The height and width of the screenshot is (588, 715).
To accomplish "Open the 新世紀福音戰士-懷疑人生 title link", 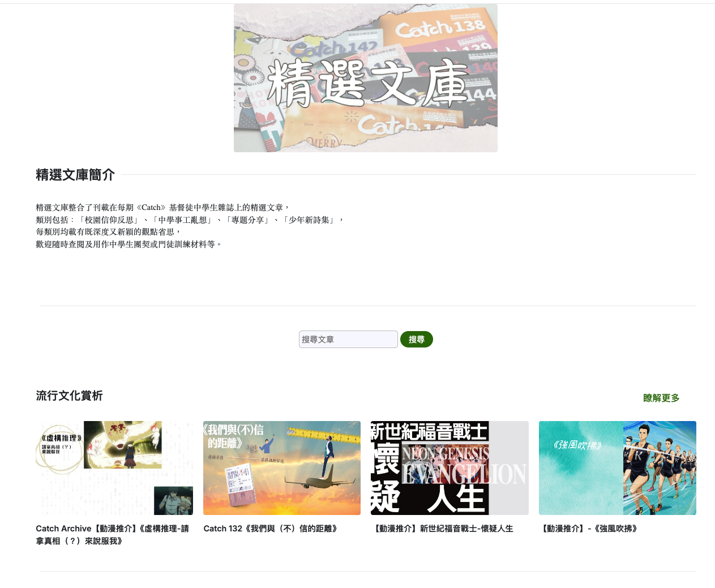I will click(x=442, y=529).
